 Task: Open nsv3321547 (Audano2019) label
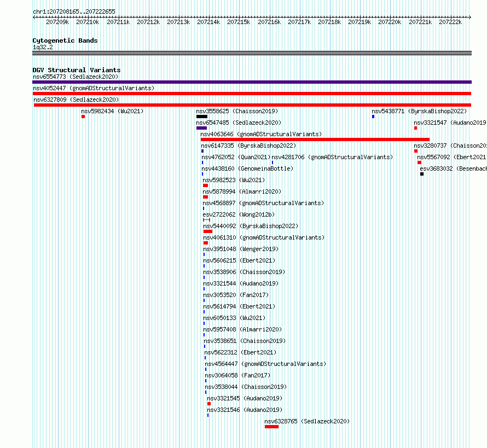pyautogui.click(x=450, y=123)
